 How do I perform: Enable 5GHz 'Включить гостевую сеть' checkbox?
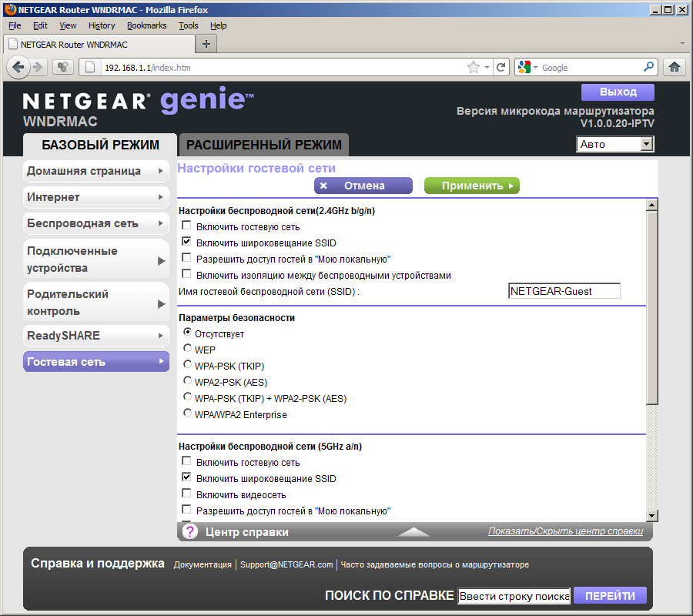(186, 461)
